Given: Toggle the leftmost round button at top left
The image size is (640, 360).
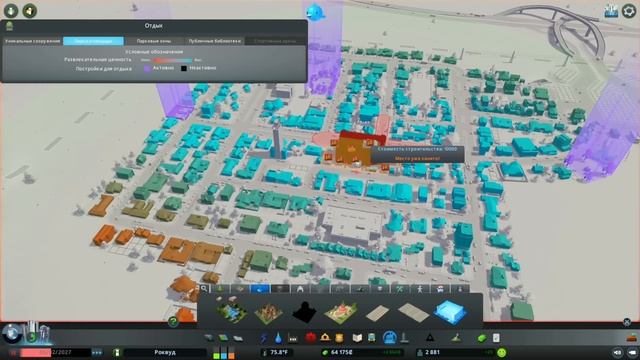Looking at the screenshot, I should (11, 11).
